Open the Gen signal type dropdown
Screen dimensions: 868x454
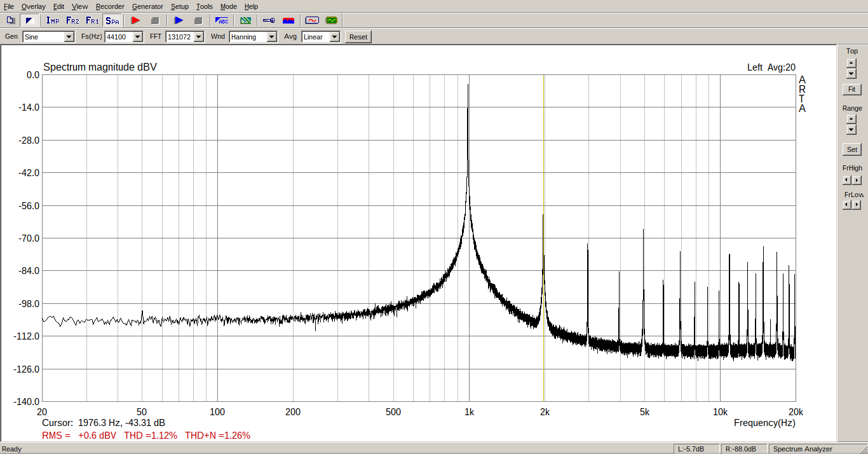69,37
